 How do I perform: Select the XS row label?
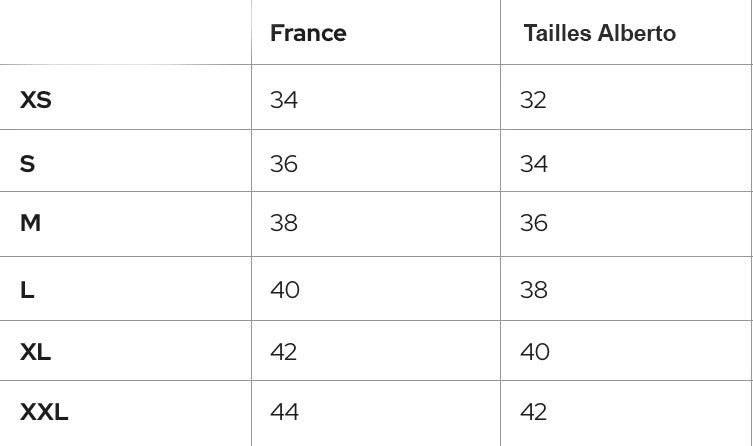[36, 100]
